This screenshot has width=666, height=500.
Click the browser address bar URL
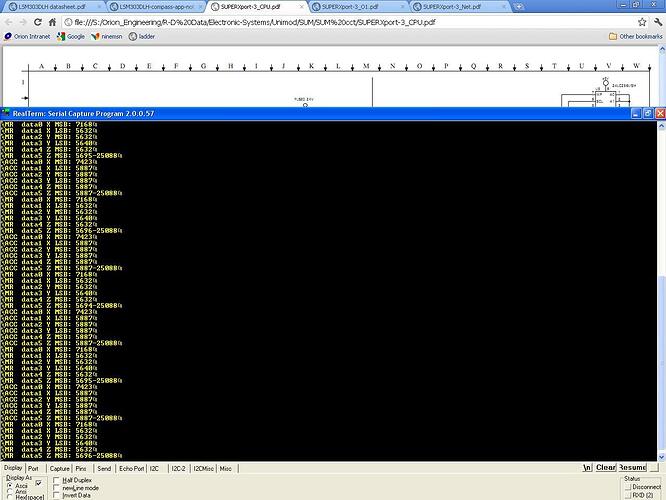300,21
